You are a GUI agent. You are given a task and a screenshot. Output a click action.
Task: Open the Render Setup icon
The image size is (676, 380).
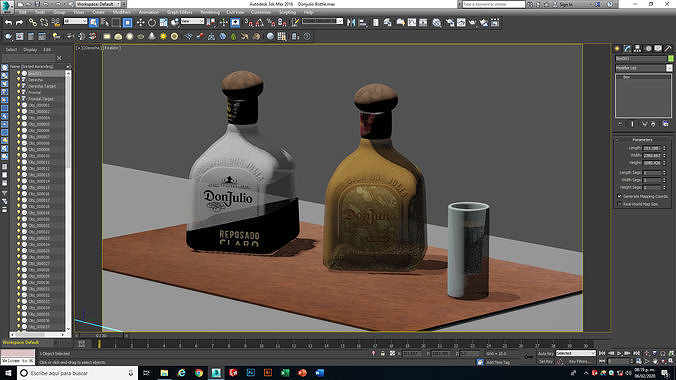(x=450, y=22)
